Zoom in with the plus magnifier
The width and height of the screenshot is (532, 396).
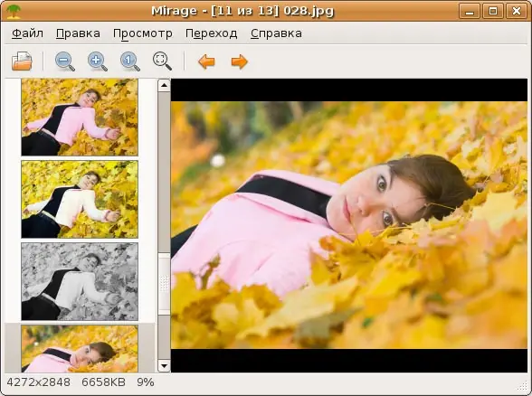[x=98, y=61]
